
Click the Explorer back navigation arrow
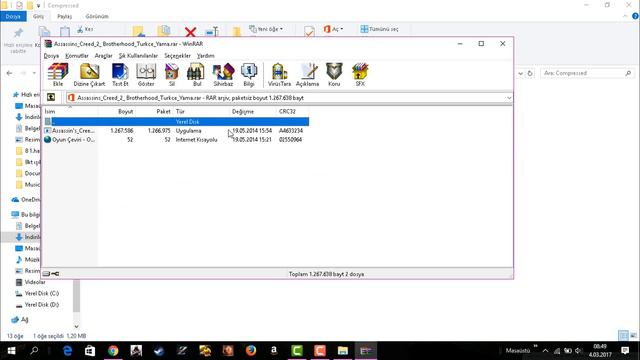tap(9, 73)
